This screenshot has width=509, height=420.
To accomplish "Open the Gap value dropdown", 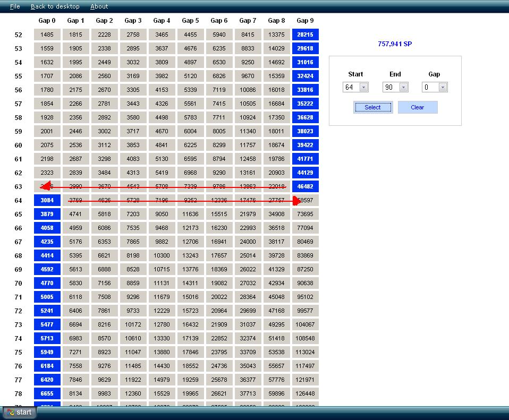I will 442,87.
